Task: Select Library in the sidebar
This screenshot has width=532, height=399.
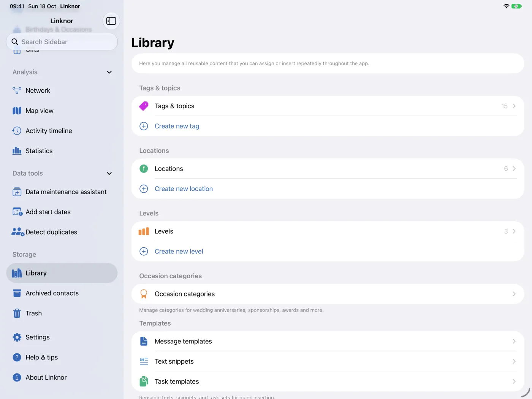Action: (x=62, y=273)
